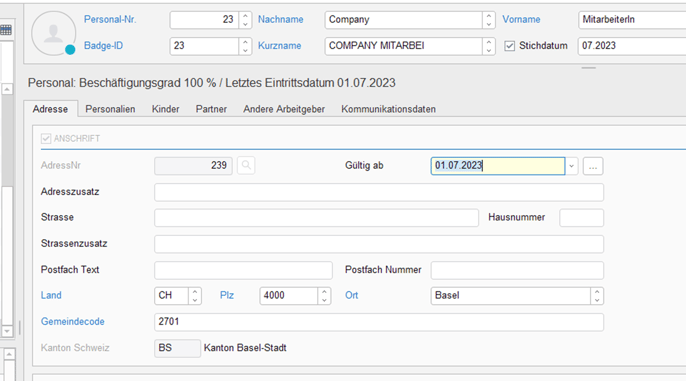Click the Land CH spinner arrows

pos(195,296)
